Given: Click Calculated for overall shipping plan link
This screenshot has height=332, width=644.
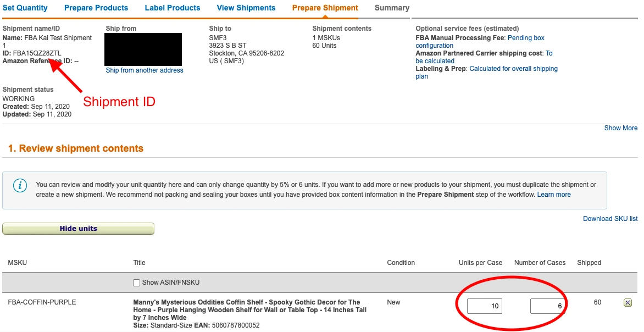Looking at the screenshot, I should click(x=513, y=69).
